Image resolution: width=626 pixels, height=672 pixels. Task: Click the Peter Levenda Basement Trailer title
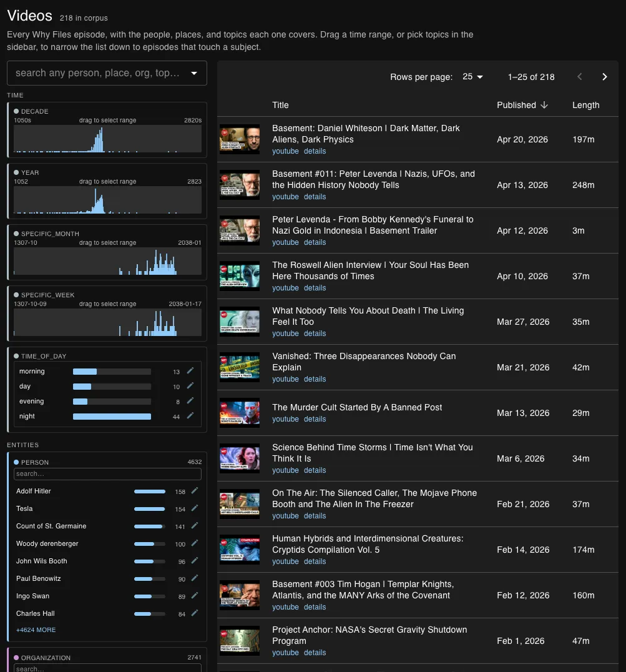pyautogui.click(x=373, y=225)
